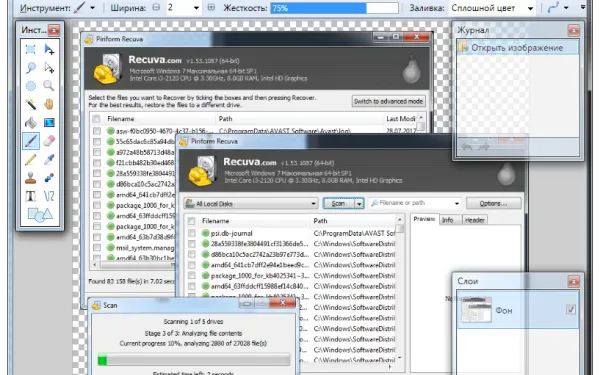Click the Options... button
This screenshot has width=600, height=375.
pyautogui.click(x=493, y=204)
